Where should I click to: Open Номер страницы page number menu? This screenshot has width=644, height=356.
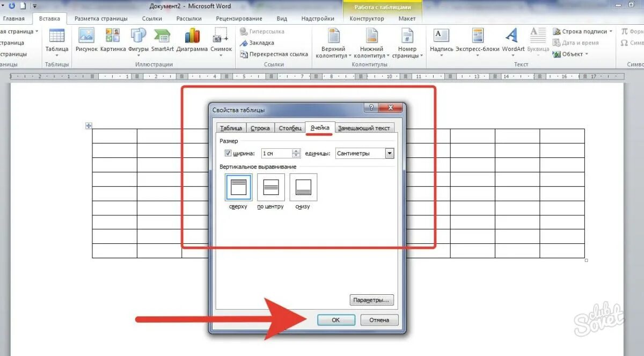tap(407, 43)
